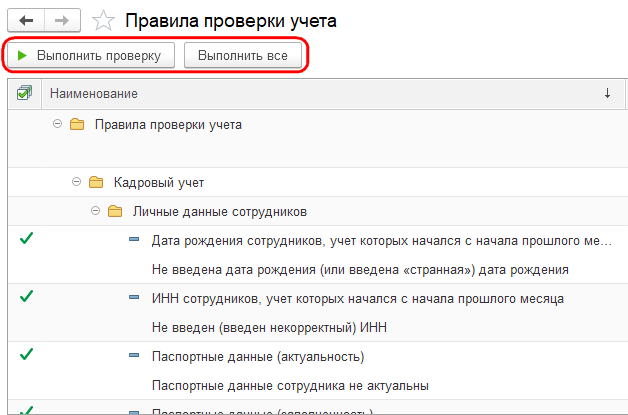Click text Паспортные данные сотрудника не актуальны

pos(290,386)
